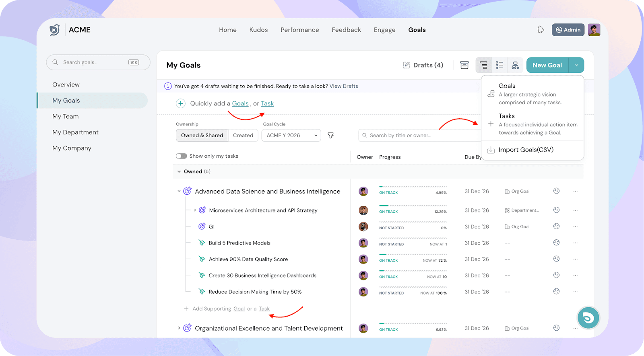Toggle Show only my tasks switch
Screen dimensions: 644x356
coord(182,156)
